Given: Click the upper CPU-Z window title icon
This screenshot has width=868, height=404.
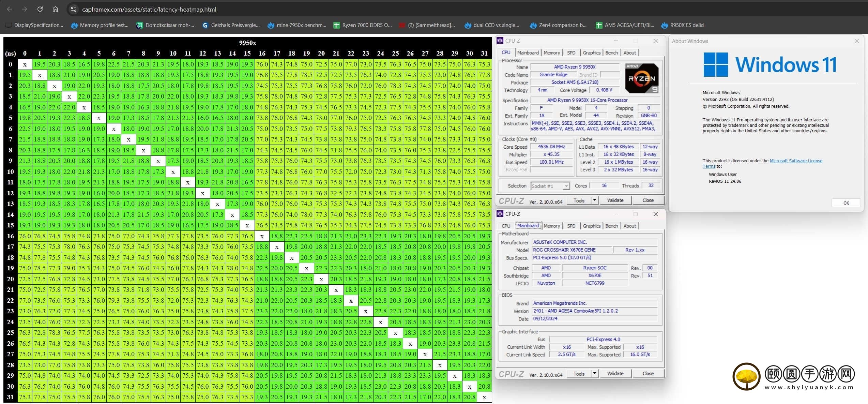Looking at the screenshot, I should [500, 41].
